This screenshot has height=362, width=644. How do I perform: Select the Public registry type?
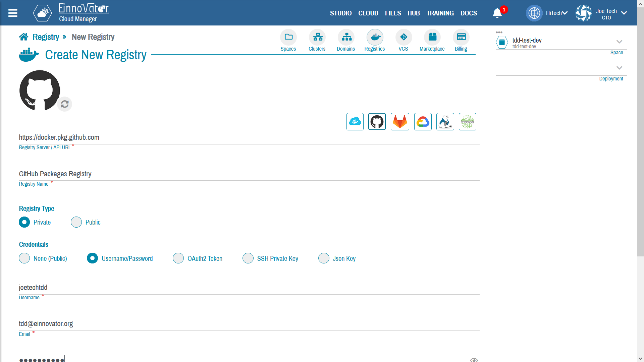[76, 222]
